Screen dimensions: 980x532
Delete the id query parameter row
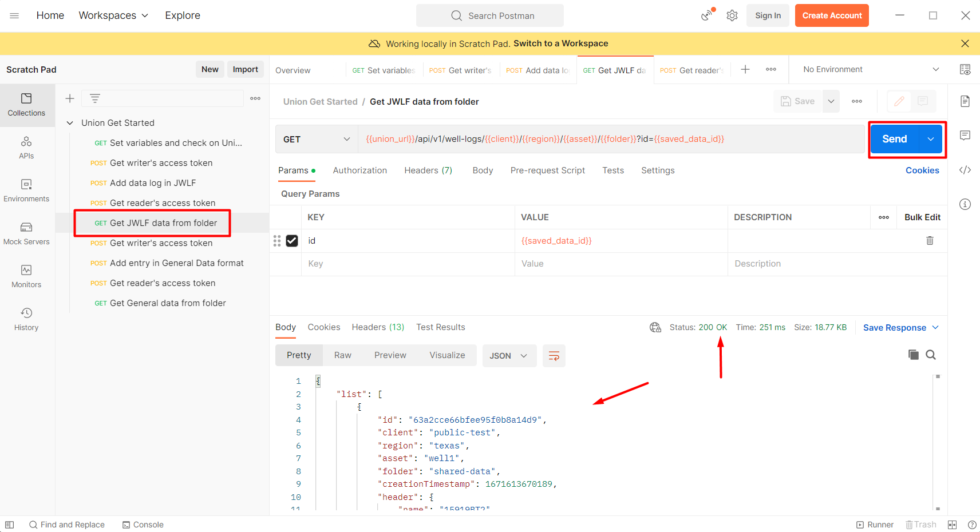point(930,241)
